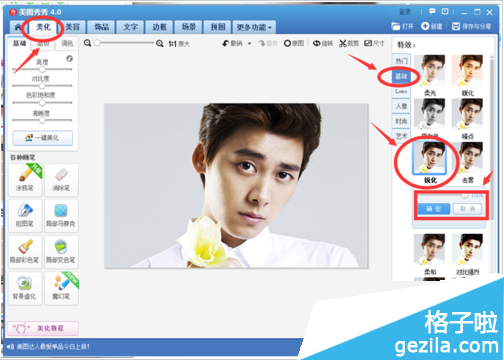
Task: Click the 1:1 original size button
Action: pos(179,44)
